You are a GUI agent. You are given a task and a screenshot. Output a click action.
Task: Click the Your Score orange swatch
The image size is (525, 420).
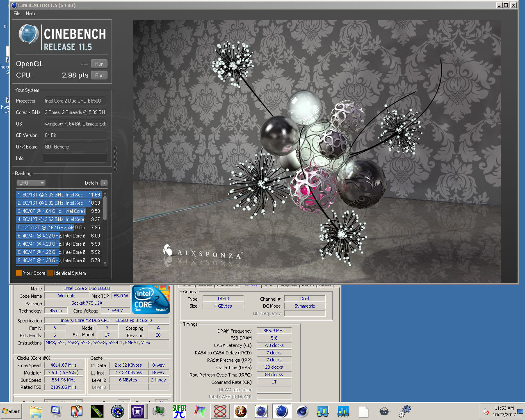pyautogui.click(x=19, y=273)
